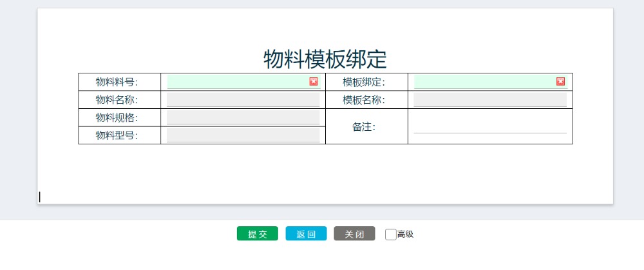Click the 物料型号 label text
The image size is (644, 270).
(117, 135)
